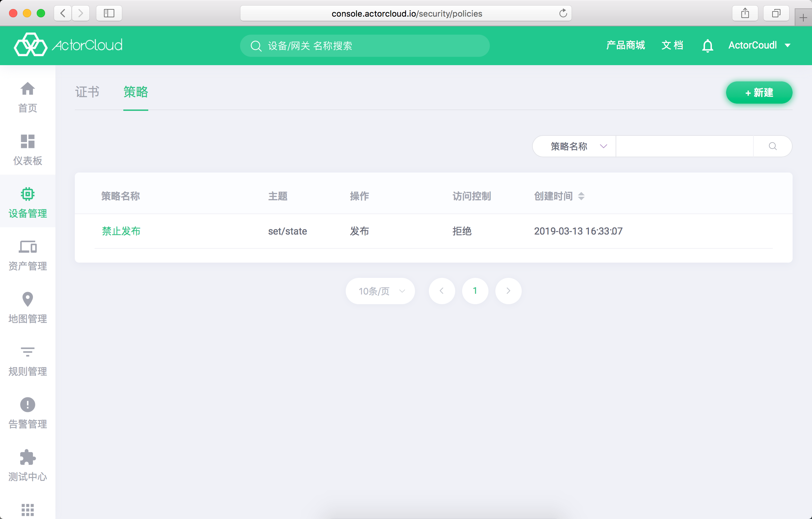Expand the ActorCoudl account dropdown
Screen dimensions: 812x519
759,45
